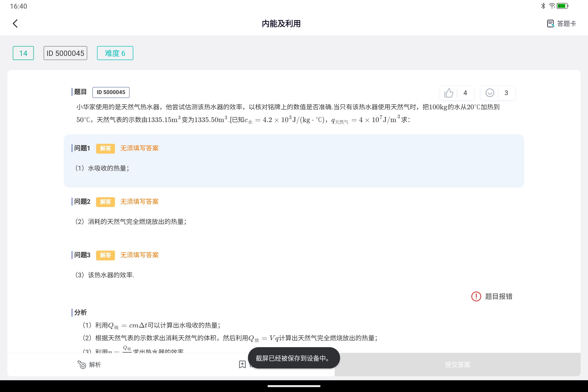
Task: Tap the thumbs-up like icon
Action: point(448,93)
